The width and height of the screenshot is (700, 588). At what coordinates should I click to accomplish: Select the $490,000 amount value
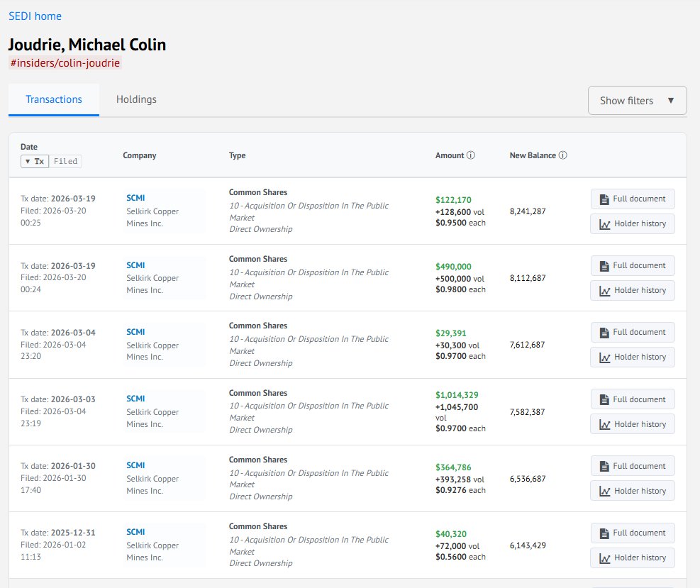[x=453, y=267]
